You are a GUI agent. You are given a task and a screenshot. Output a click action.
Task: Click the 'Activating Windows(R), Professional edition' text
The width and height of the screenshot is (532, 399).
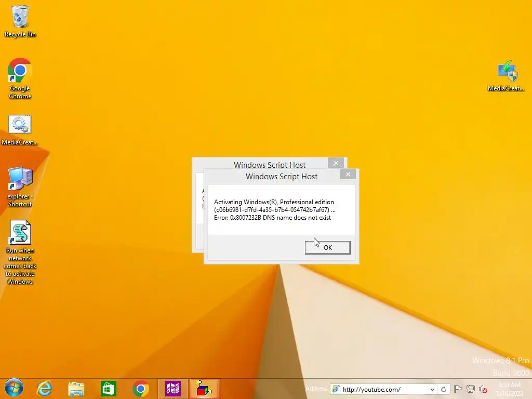click(274, 202)
